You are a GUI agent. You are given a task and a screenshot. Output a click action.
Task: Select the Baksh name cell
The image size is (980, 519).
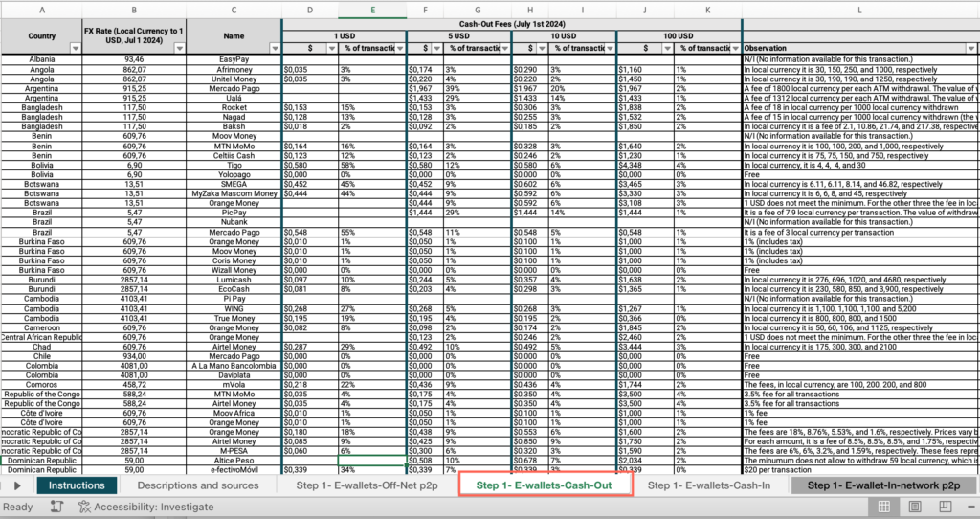pyautogui.click(x=234, y=126)
